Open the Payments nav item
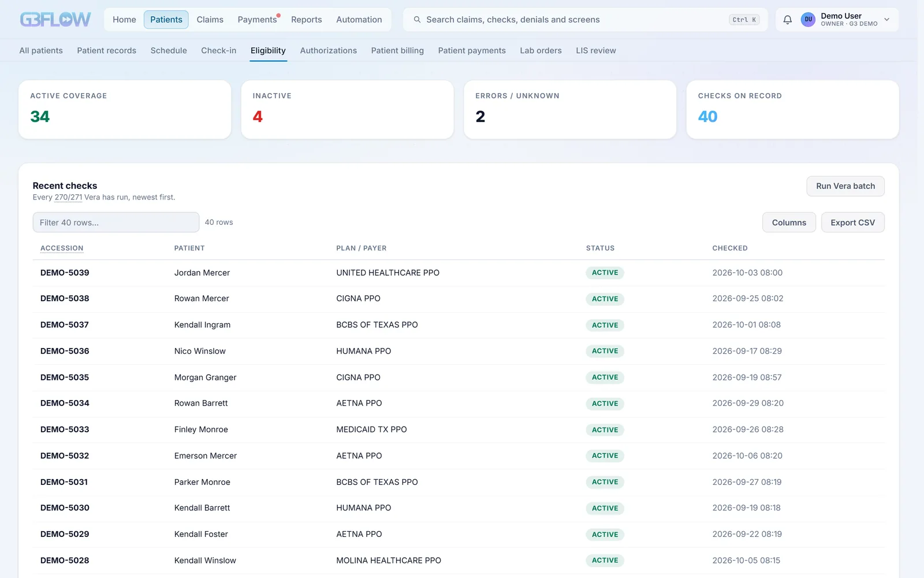This screenshot has height=578, width=924. pos(258,20)
